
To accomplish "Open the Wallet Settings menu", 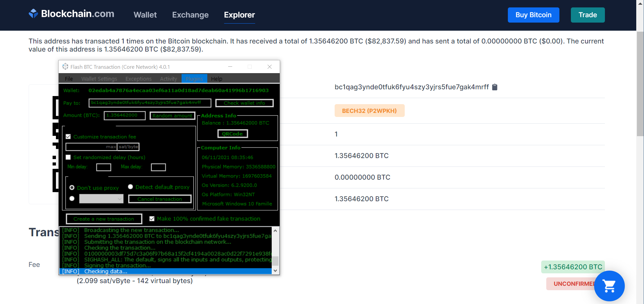I will [99, 79].
